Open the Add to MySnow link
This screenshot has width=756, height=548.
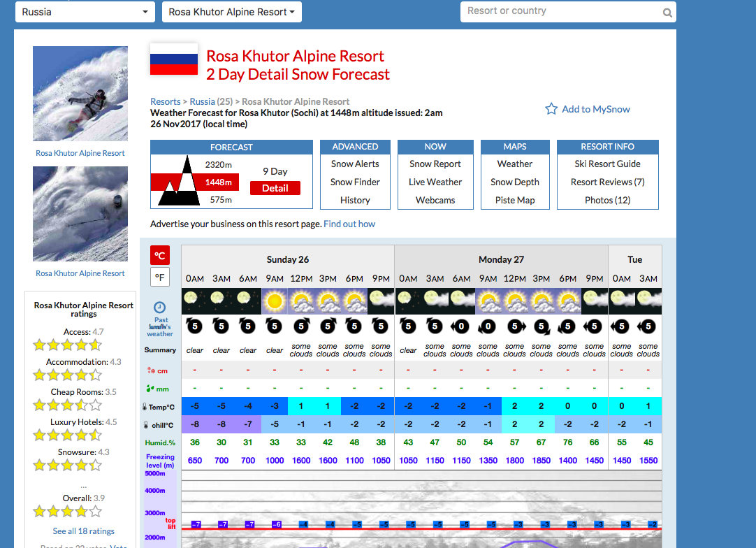(x=596, y=110)
